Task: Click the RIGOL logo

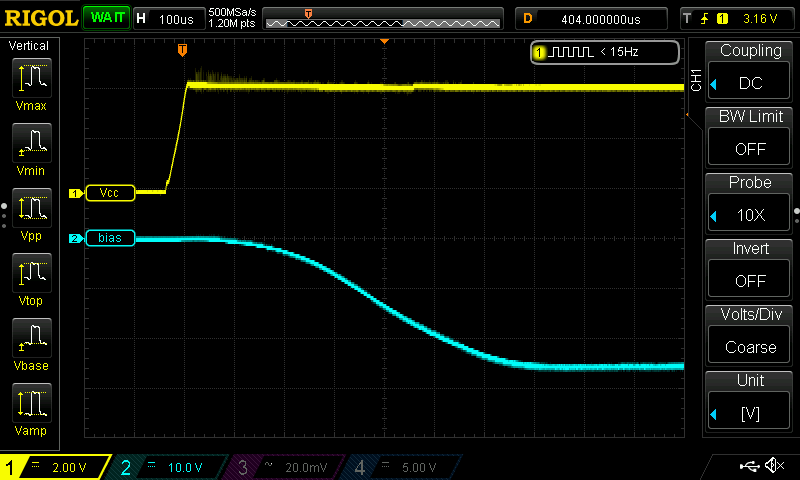Action: point(41,18)
